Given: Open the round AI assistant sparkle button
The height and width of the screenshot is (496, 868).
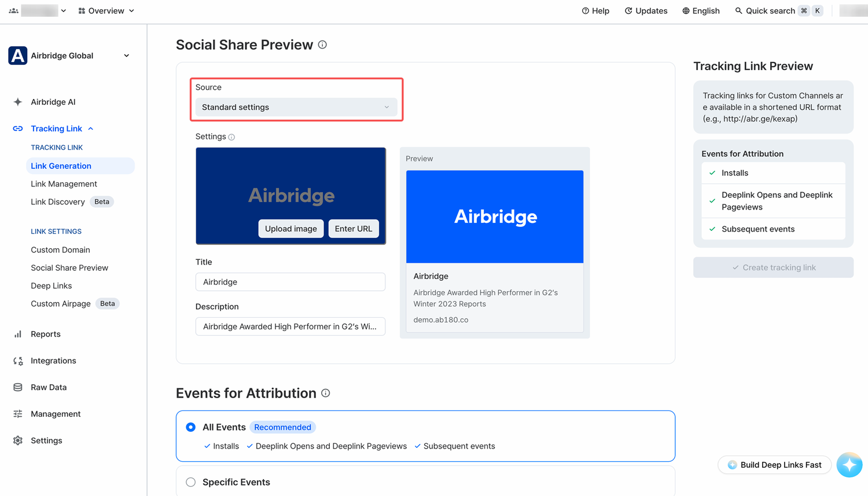Looking at the screenshot, I should tap(849, 465).
